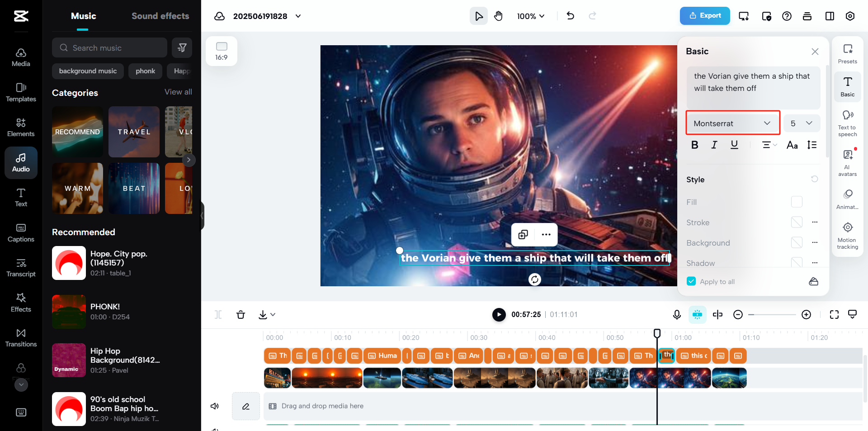Toggle the timeline snapping button
The image size is (868, 431).
[697, 315]
